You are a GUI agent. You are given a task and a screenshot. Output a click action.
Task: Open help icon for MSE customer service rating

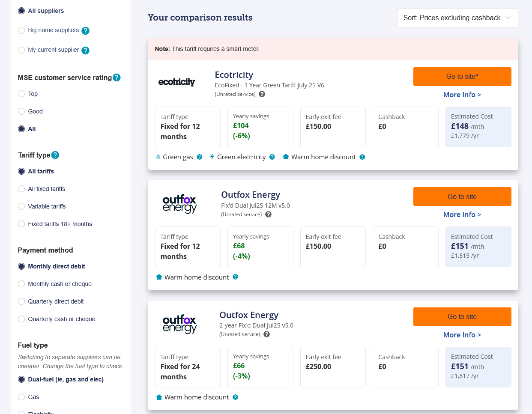pyautogui.click(x=117, y=77)
